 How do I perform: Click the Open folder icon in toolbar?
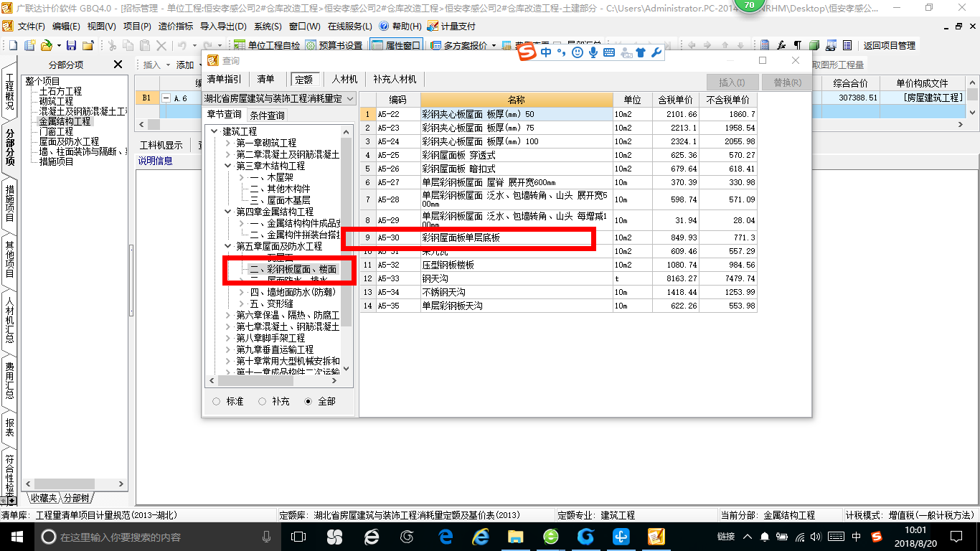coord(46,45)
